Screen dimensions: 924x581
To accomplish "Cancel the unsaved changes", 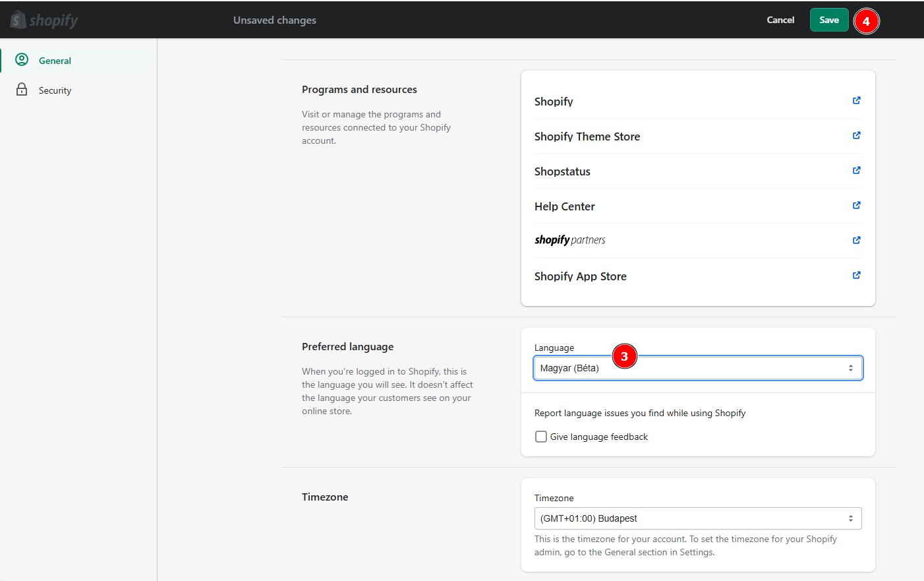I will click(x=780, y=20).
